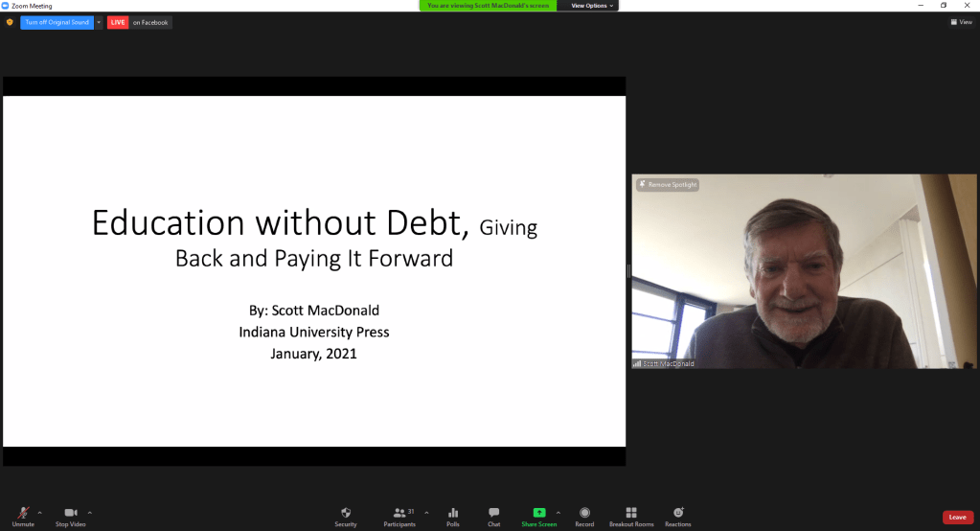Click the Unmute microphone icon
The height and width of the screenshot is (531, 980).
(x=22, y=514)
